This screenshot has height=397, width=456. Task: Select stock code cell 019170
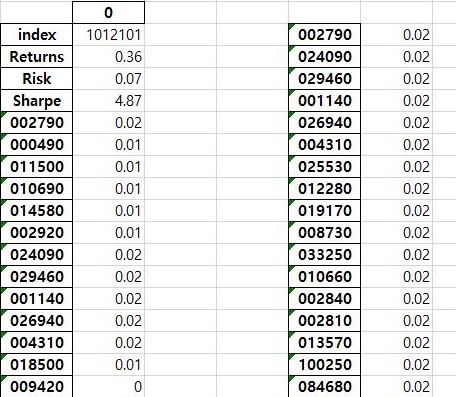[324, 210]
